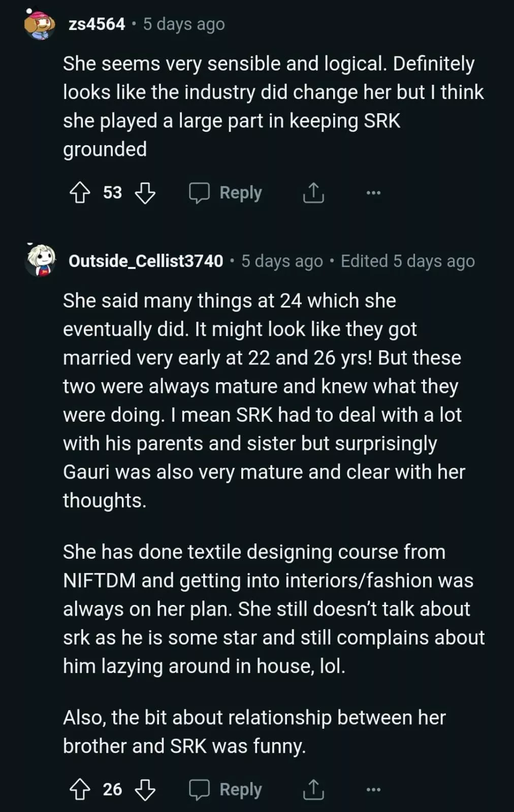This screenshot has height=812, width=514.
Task: Downvote Outside_Cellist3740's comment
Action: click(x=145, y=790)
